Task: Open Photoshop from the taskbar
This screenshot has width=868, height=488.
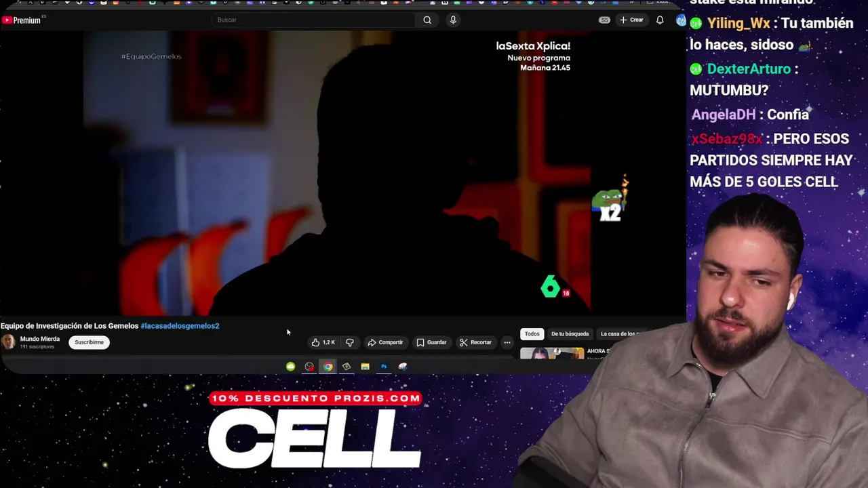Action: [384, 367]
